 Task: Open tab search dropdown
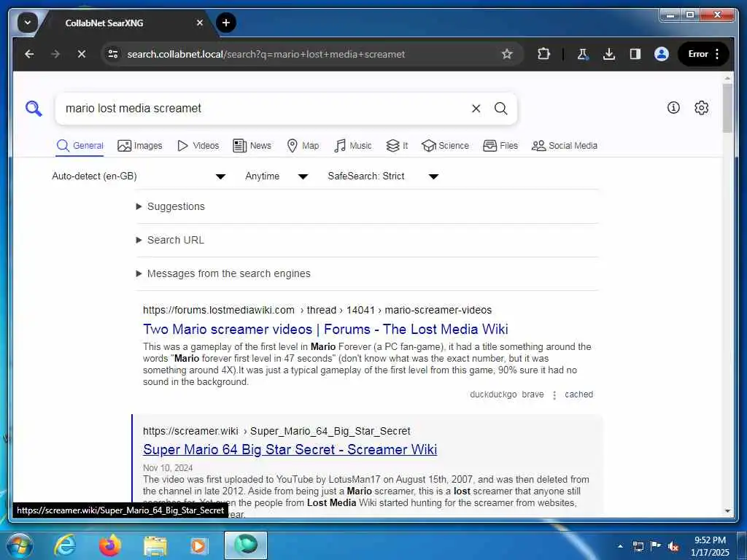pos(28,23)
